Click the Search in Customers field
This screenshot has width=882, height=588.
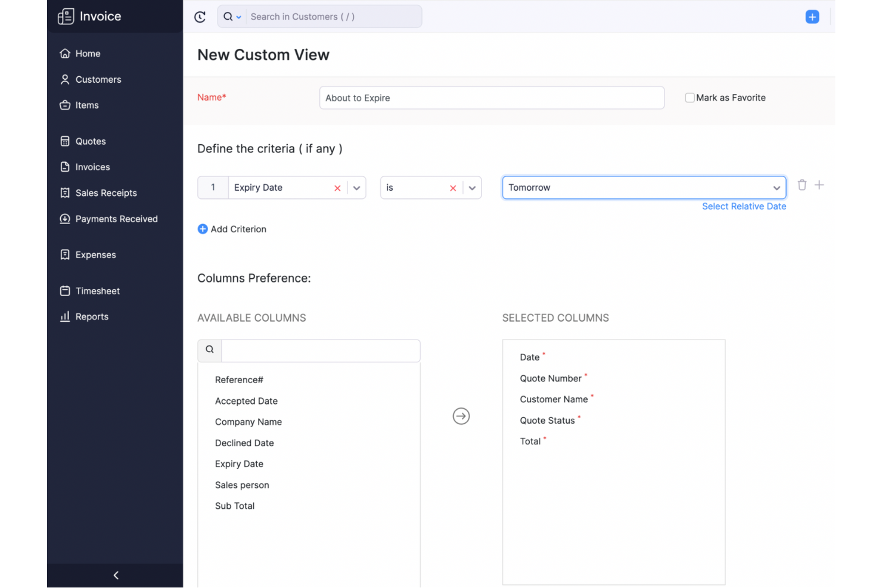pos(334,17)
